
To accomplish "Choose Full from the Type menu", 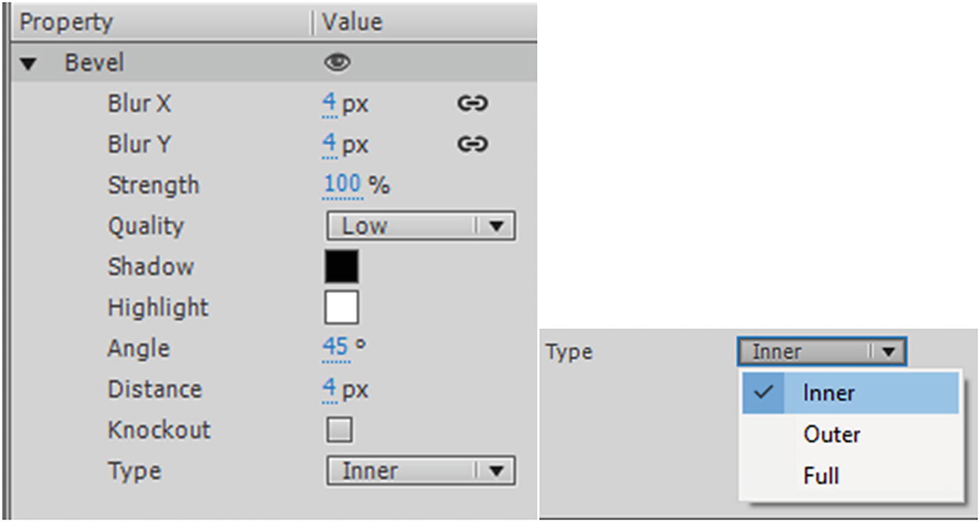I will (x=821, y=476).
